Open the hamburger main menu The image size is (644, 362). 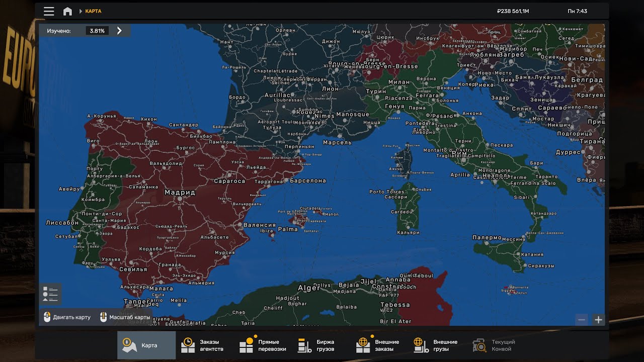coord(49,11)
